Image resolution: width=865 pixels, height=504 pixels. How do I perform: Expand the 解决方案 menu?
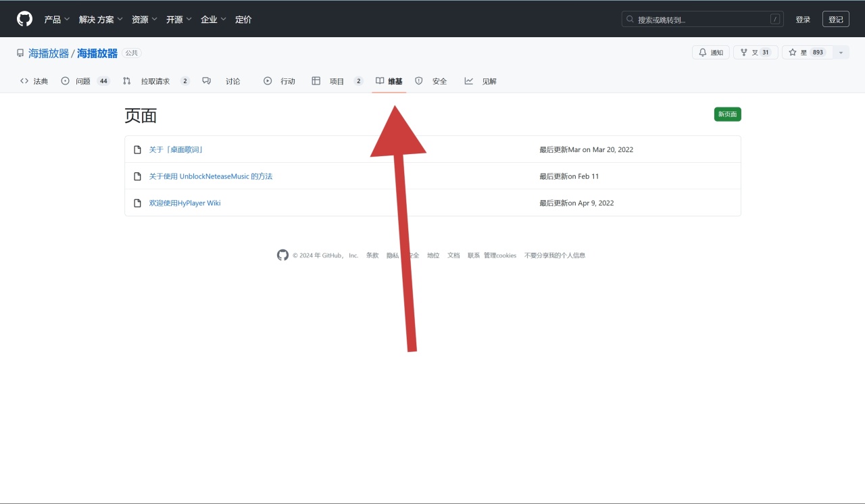[x=101, y=20]
